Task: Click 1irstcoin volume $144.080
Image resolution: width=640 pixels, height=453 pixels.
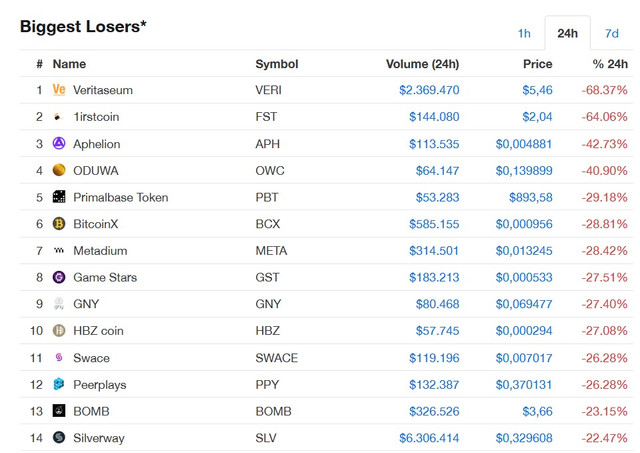Action: coord(434,117)
